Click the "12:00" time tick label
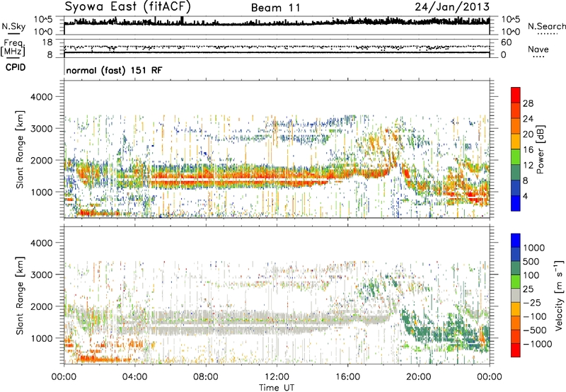The width and height of the screenshot is (566, 392). pyautogui.click(x=277, y=377)
